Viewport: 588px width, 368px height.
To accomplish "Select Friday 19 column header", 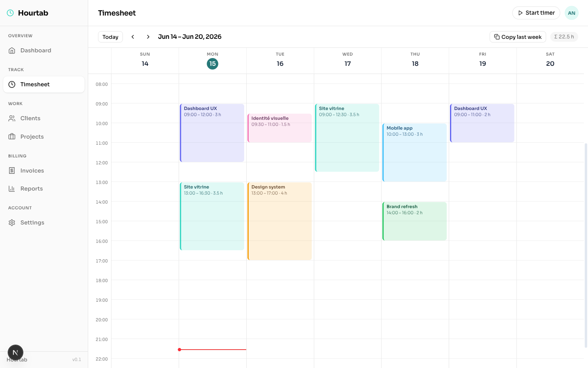I will pyautogui.click(x=483, y=61).
